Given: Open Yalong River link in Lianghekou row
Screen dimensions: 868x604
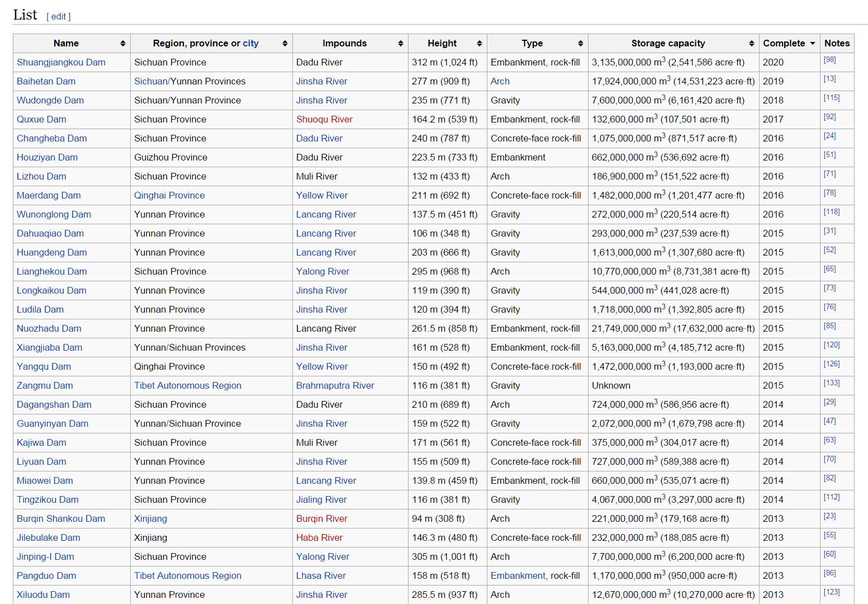Looking at the screenshot, I should pyautogui.click(x=322, y=272).
